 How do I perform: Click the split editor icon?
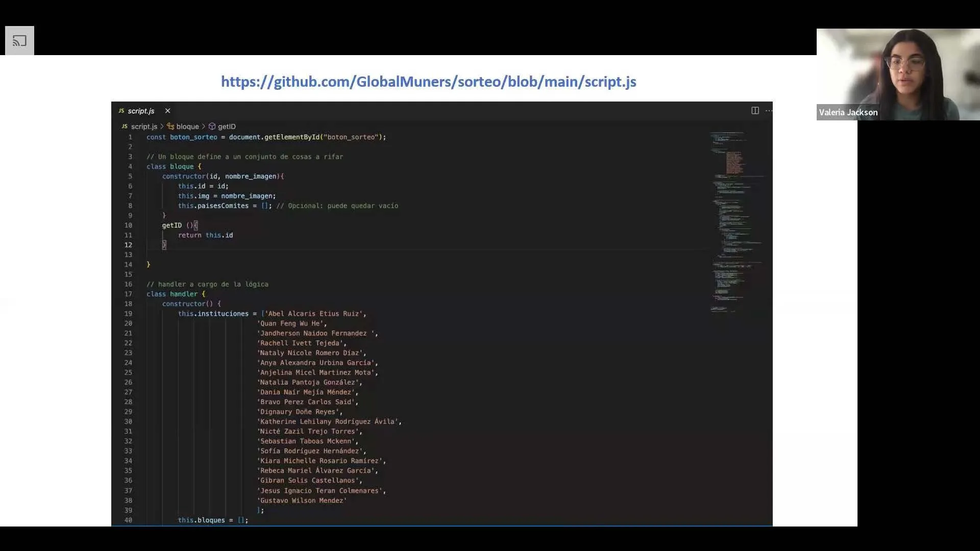click(x=755, y=111)
